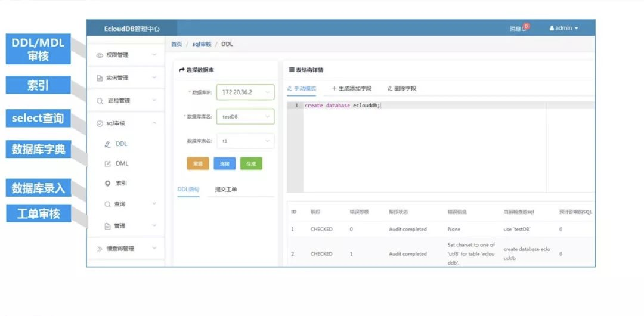
Task: Click the 'create database eclouddb' table cell
Action: pos(527,253)
